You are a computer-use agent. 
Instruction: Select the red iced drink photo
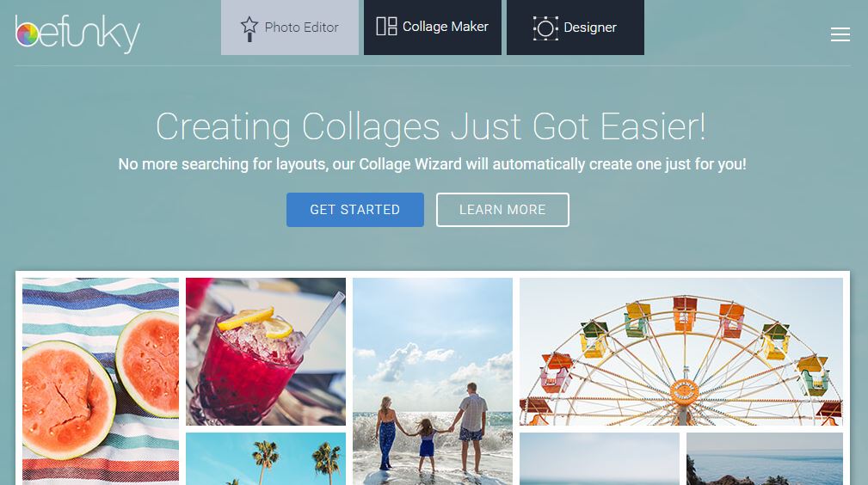[266, 352]
